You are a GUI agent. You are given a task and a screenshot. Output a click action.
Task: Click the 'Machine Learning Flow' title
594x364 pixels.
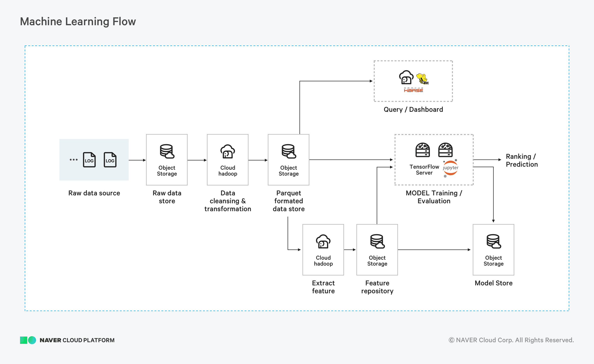click(78, 22)
